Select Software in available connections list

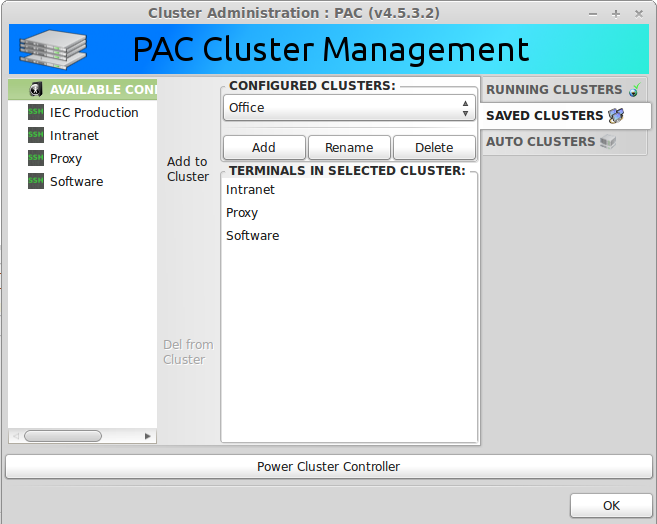click(x=83, y=181)
